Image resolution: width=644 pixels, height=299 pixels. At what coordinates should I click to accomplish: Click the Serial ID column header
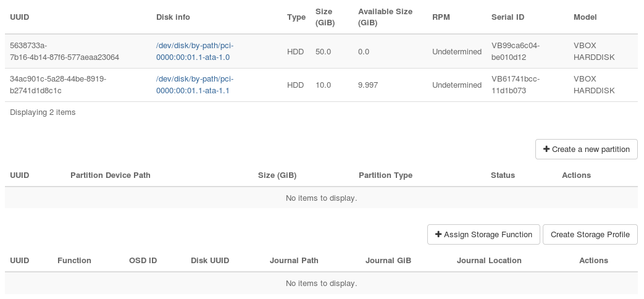coord(508,17)
